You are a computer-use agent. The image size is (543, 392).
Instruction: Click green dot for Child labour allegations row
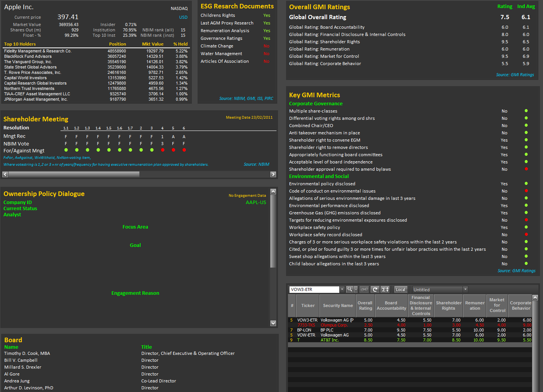[526, 263]
